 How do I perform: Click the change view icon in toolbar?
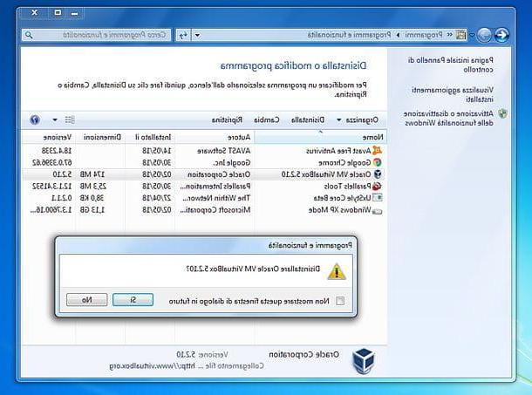(x=70, y=119)
